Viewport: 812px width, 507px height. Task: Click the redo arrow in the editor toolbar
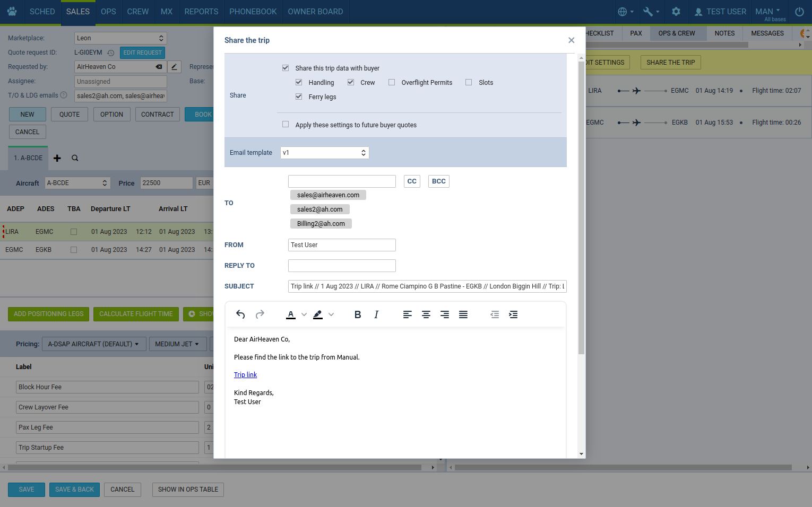point(260,314)
